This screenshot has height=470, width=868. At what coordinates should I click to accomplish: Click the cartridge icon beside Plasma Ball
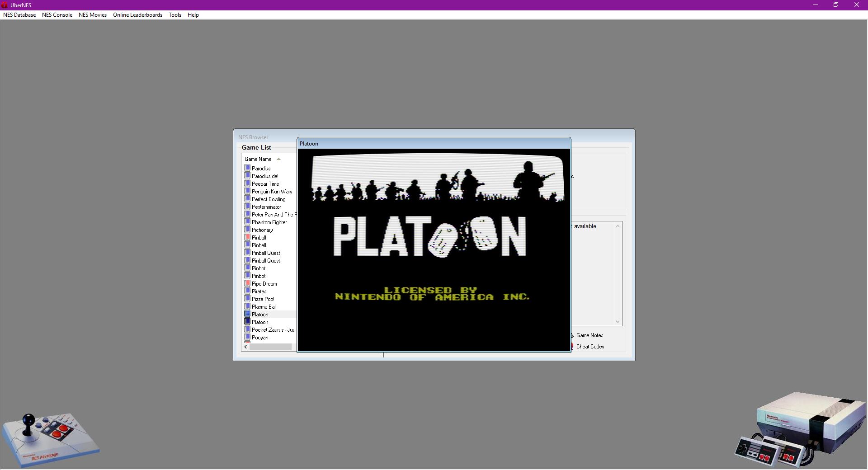[x=247, y=306]
